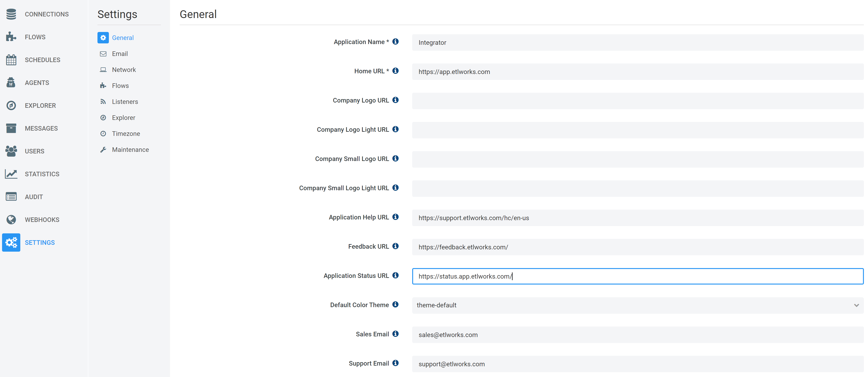Focus the Application Name field
The width and height of the screenshot is (868, 377).
(x=637, y=42)
